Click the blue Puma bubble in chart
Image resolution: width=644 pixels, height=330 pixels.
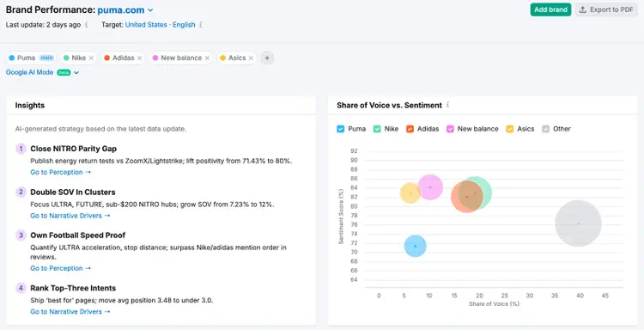416,246
